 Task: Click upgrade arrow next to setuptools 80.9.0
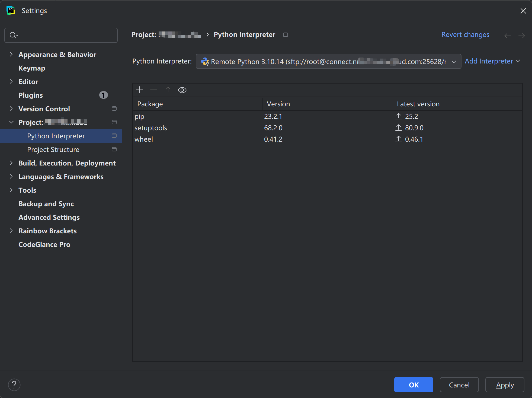(398, 128)
